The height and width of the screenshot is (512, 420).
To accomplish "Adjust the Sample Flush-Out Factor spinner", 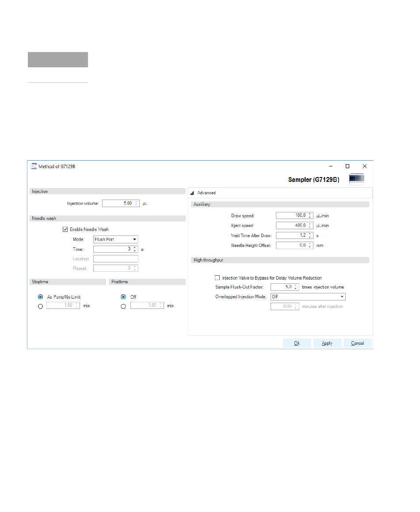I will [x=296, y=287].
